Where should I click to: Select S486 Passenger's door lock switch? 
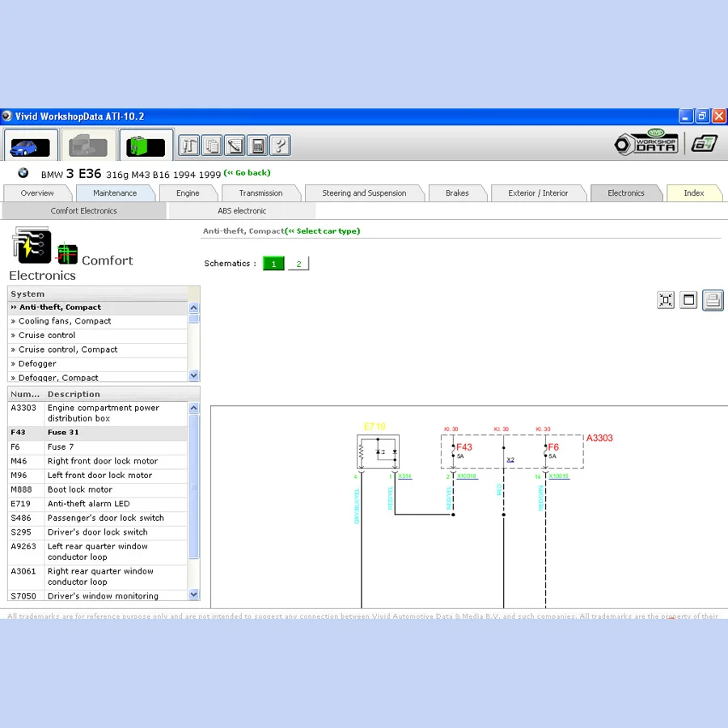[x=98, y=518]
